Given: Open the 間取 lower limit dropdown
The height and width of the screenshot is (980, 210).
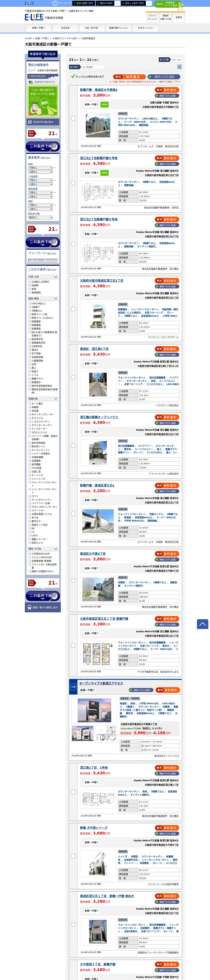Looking at the screenshot, I should coord(40,205).
